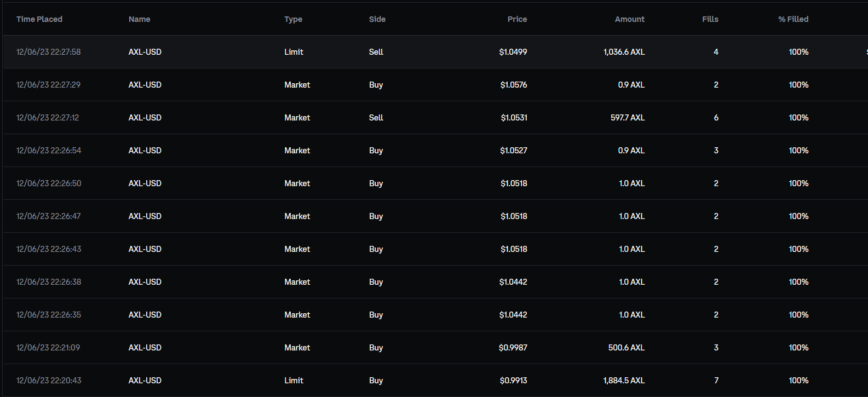The width and height of the screenshot is (868, 397).
Task: Click the Name column header
Action: [139, 19]
